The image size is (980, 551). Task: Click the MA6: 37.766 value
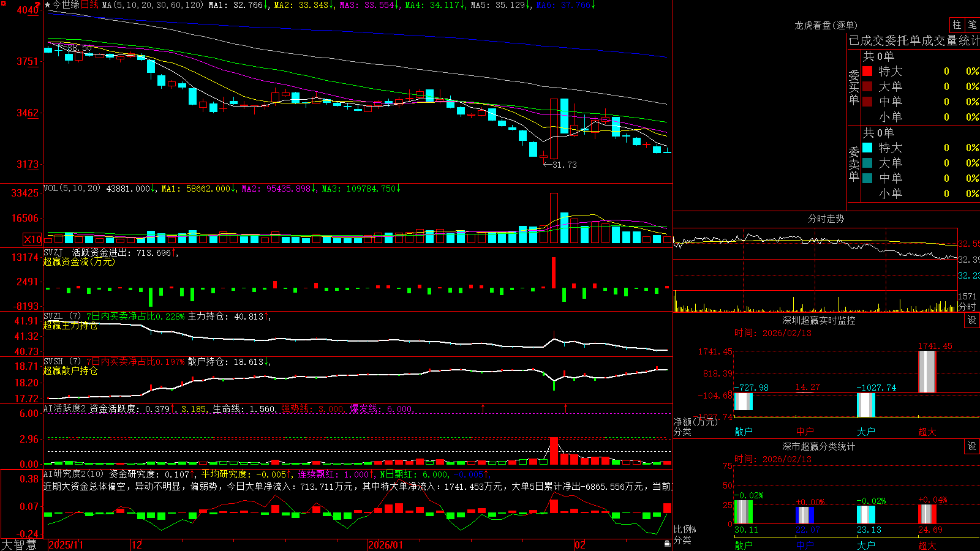(x=566, y=5)
